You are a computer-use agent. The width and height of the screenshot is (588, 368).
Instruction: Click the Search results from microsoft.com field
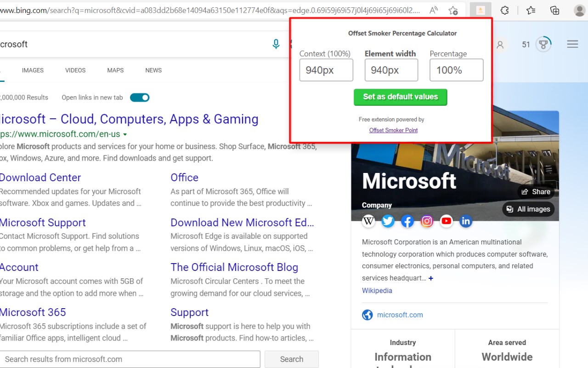click(130, 359)
